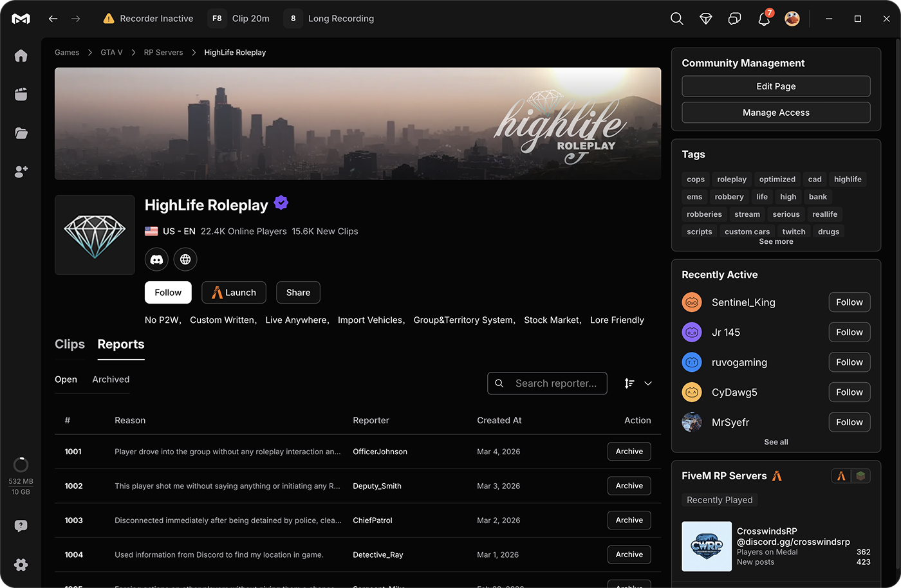Select the robbery tag
Viewport: 901px width, 588px height.
[x=729, y=197]
